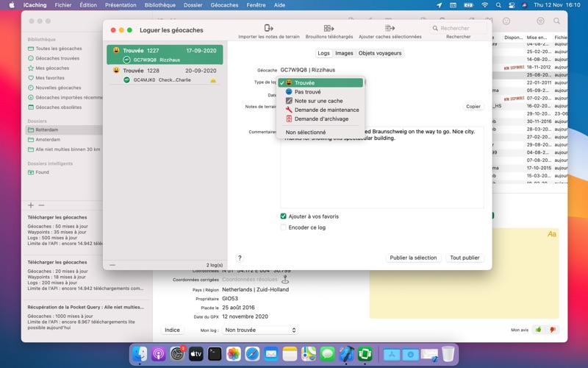Click the plus button below the sidebar folders
Screen dimensions: 588x368
coord(31,205)
